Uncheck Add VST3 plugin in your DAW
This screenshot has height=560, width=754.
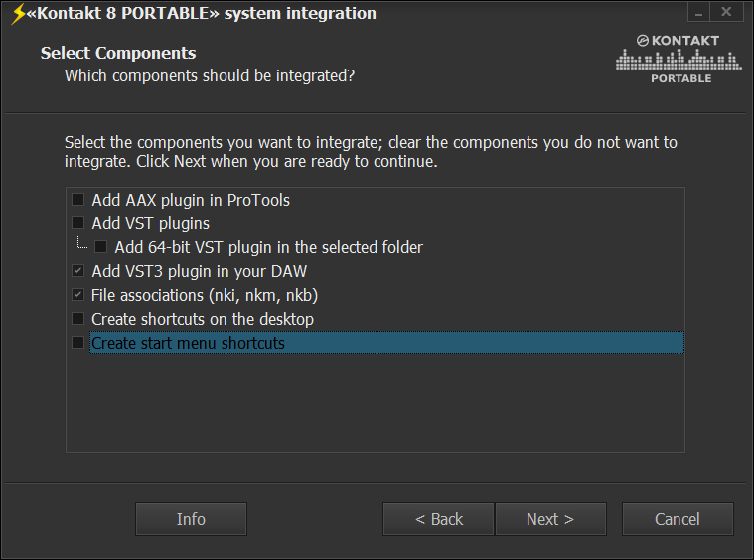tap(77, 271)
